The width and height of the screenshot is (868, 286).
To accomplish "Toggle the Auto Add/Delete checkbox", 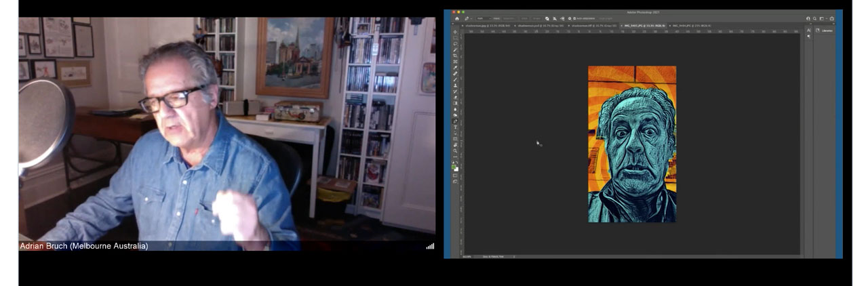I will [575, 18].
